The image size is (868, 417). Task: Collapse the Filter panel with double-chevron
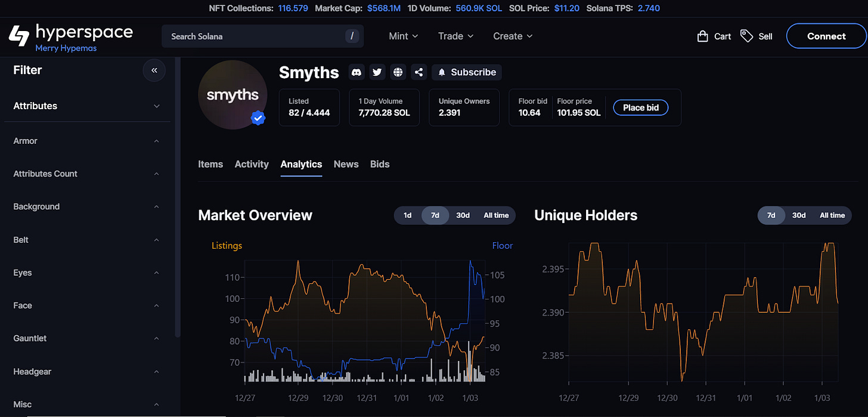154,70
